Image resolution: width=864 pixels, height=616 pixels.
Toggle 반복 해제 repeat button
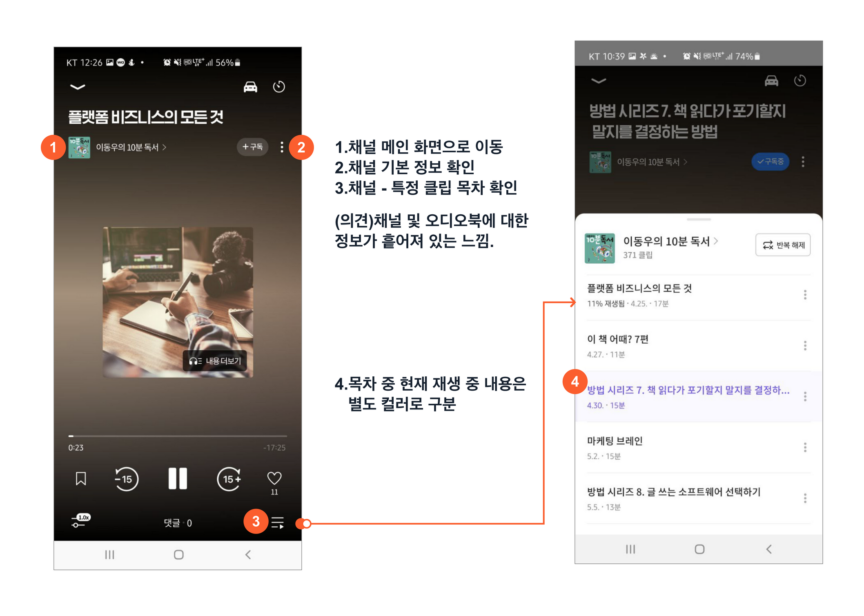pyautogui.click(x=783, y=245)
